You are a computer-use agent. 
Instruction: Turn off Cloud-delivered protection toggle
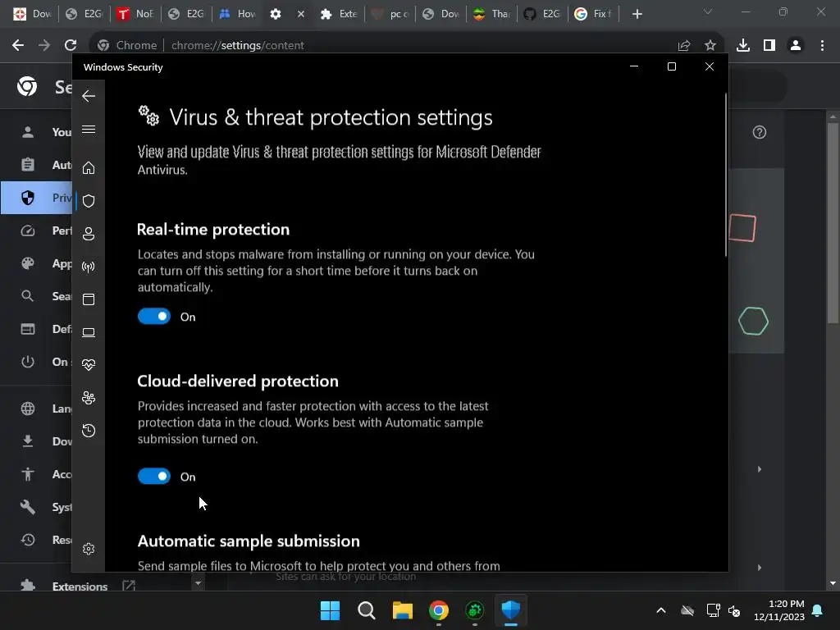[x=154, y=477]
